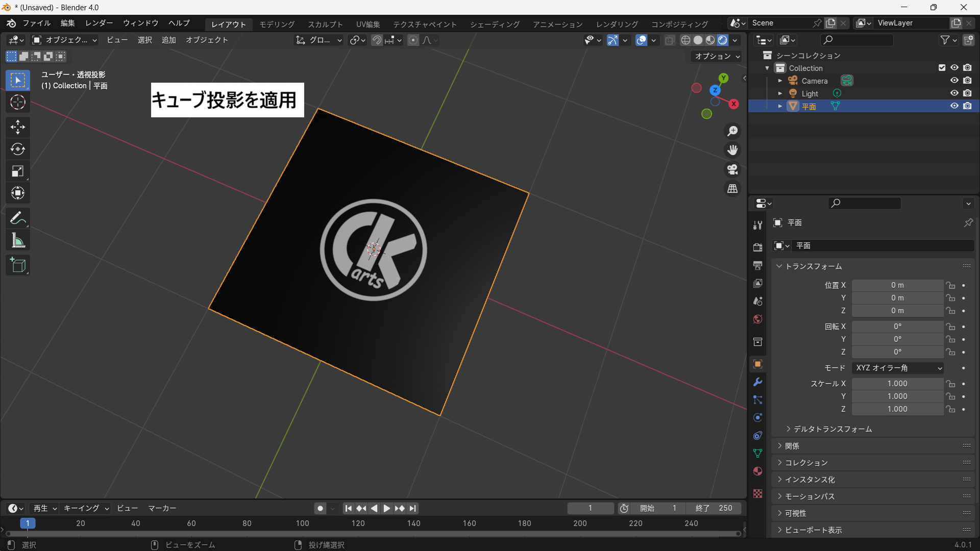Viewport: 980px width, 551px height.
Task: Select the Annotate pencil tool
Action: [x=18, y=218]
